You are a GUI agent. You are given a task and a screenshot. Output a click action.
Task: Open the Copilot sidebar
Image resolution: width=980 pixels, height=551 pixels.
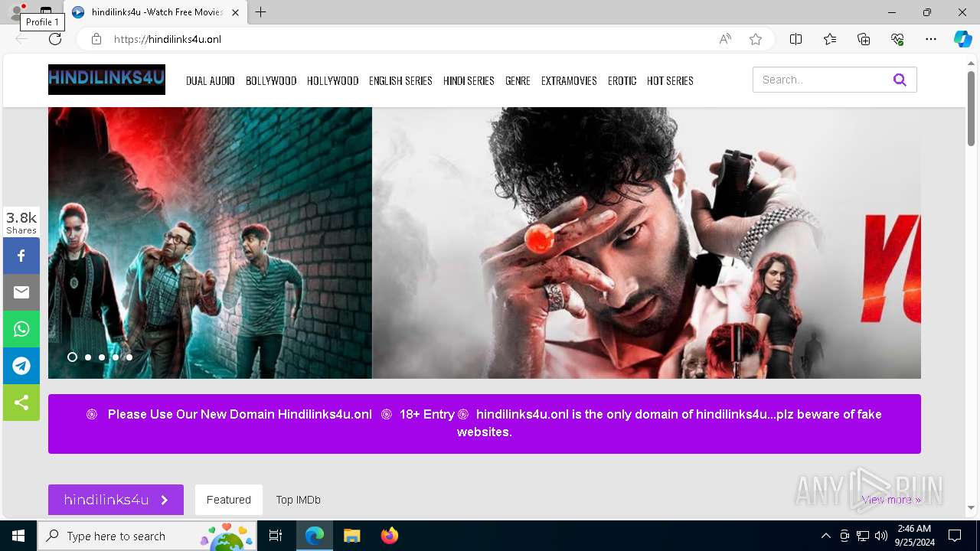click(x=962, y=39)
